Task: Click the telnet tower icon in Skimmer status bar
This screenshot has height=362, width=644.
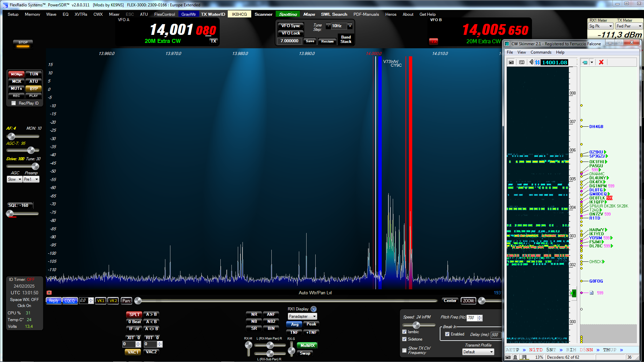Action: coord(515,357)
